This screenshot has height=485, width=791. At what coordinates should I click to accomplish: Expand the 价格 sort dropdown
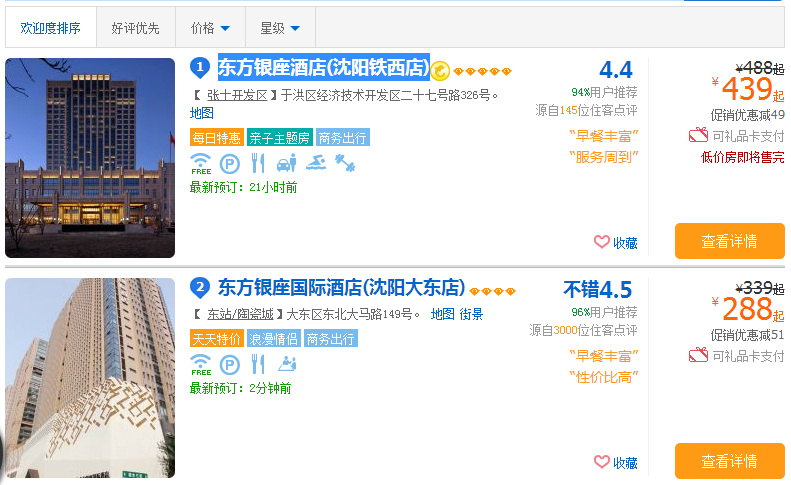click(210, 28)
